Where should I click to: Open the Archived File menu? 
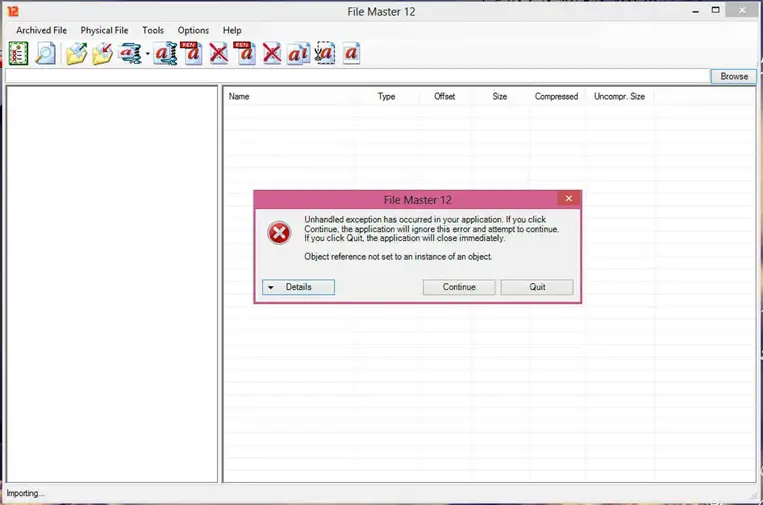click(x=41, y=30)
